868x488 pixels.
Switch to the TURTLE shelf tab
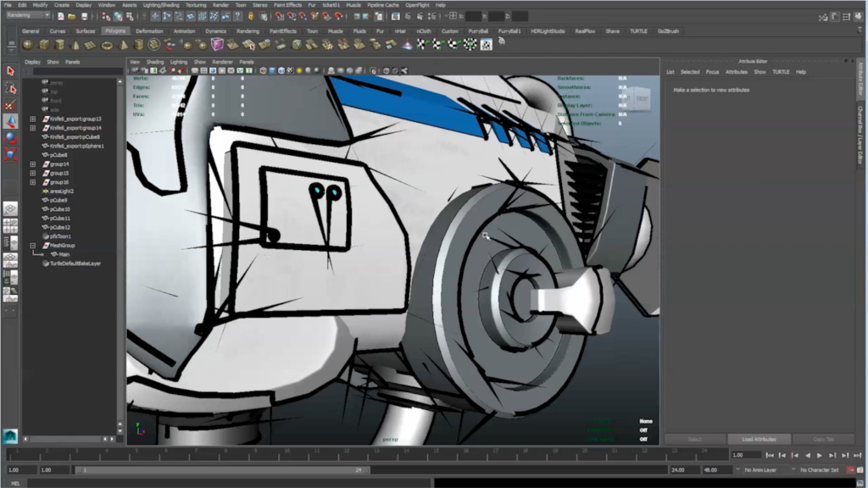pyautogui.click(x=638, y=31)
